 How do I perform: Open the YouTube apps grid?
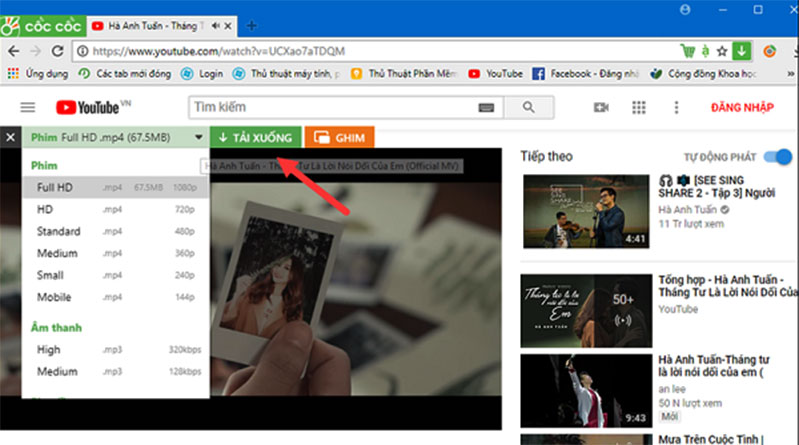pos(639,107)
